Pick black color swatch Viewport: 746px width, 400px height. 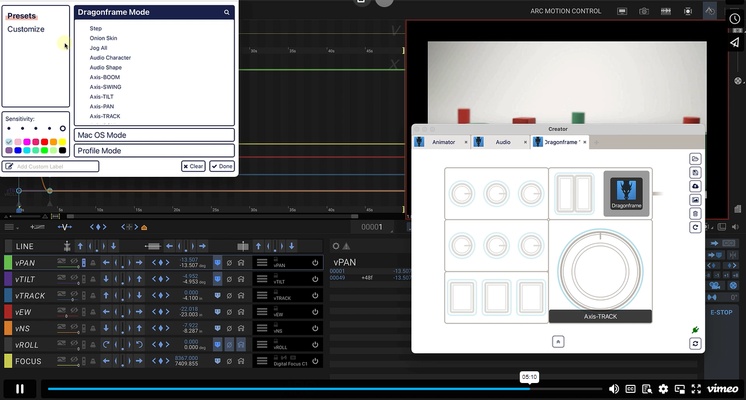click(62, 150)
